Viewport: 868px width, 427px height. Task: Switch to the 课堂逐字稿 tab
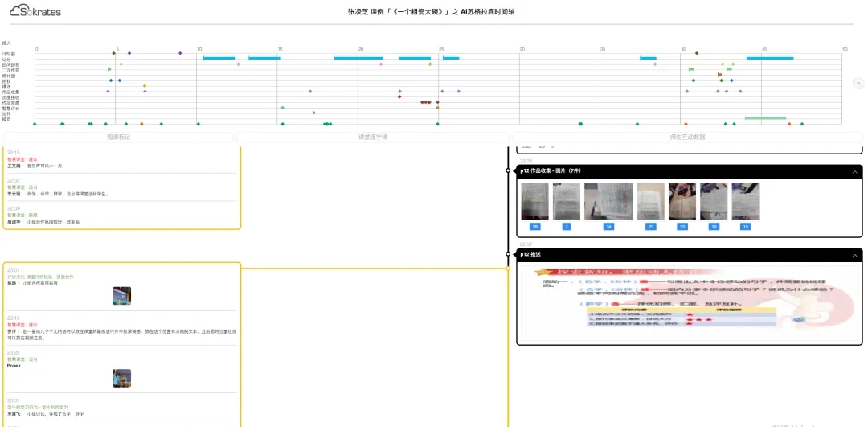pyautogui.click(x=373, y=137)
